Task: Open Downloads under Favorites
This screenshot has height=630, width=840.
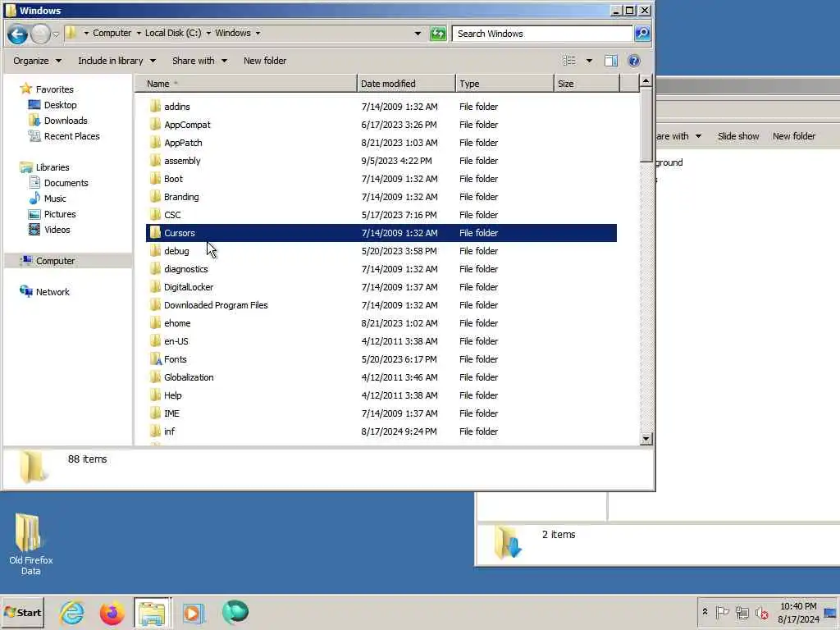Action: (66, 121)
